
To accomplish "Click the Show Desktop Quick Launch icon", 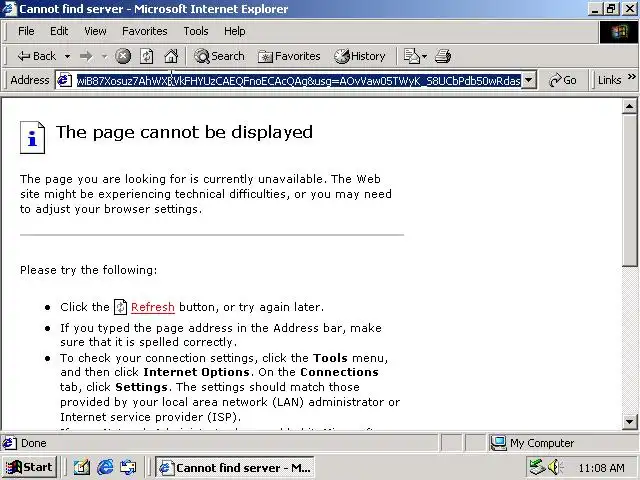I will (128, 467).
